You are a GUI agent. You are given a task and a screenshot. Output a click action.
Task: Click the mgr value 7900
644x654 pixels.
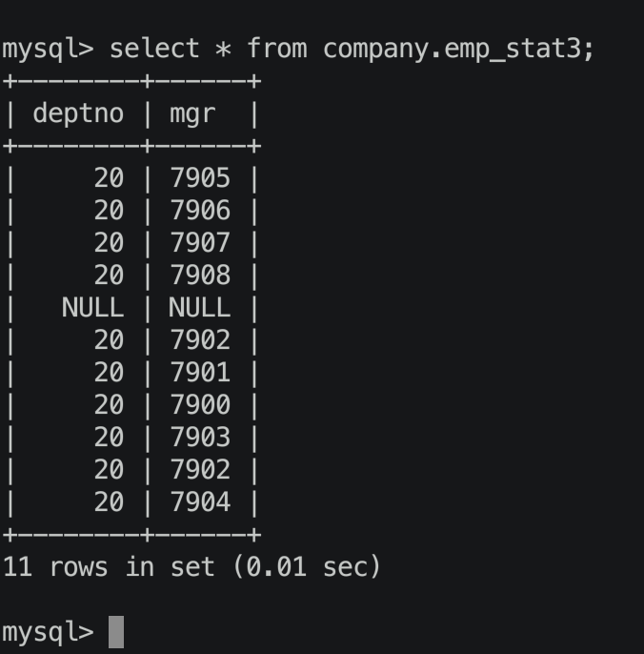[200, 404]
